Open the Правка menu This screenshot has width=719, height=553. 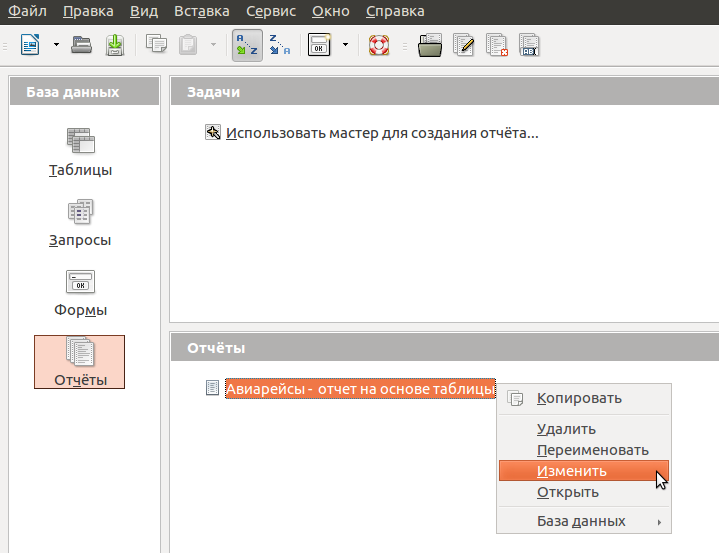(x=88, y=11)
